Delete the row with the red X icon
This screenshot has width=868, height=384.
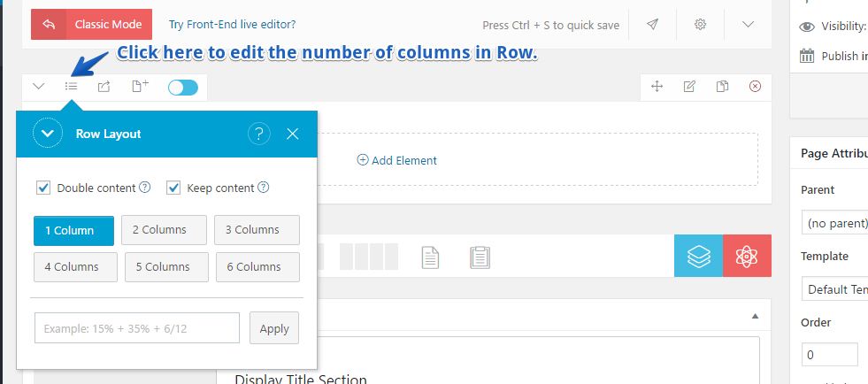[755, 87]
